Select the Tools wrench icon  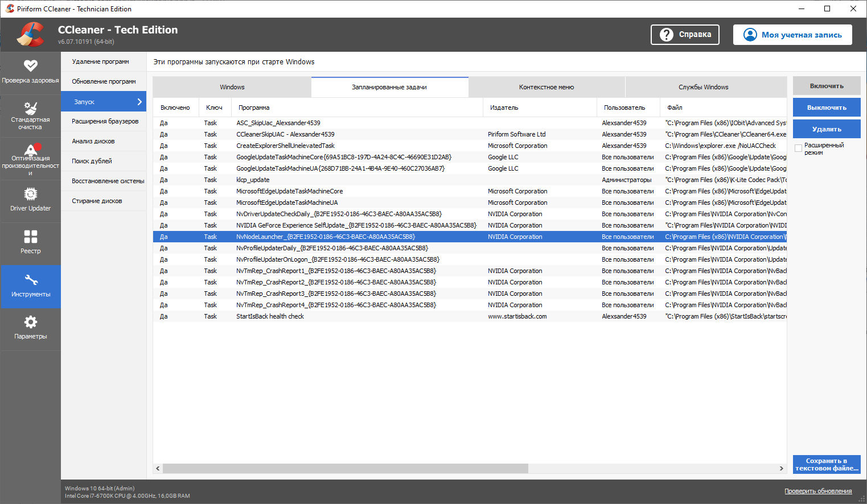click(x=31, y=280)
